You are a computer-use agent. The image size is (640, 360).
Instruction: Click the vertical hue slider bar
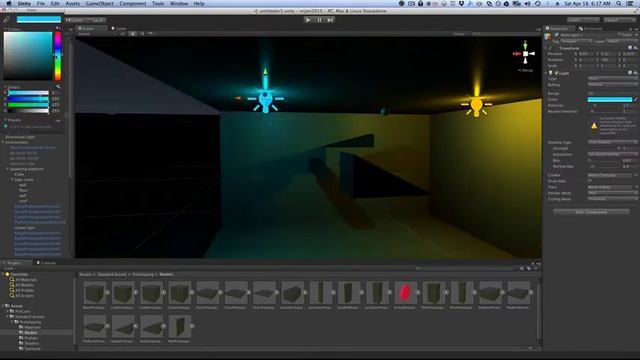tap(58, 56)
